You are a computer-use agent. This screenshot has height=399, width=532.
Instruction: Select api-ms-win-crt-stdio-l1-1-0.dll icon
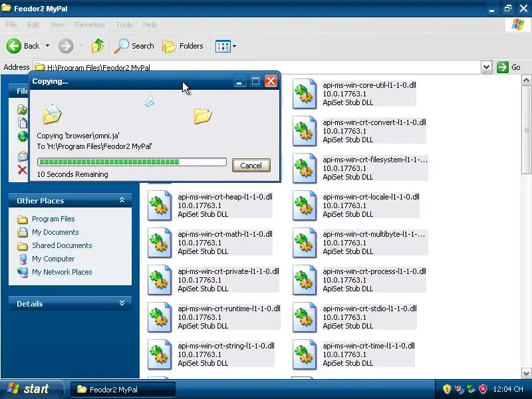click(x=305, y=318)
